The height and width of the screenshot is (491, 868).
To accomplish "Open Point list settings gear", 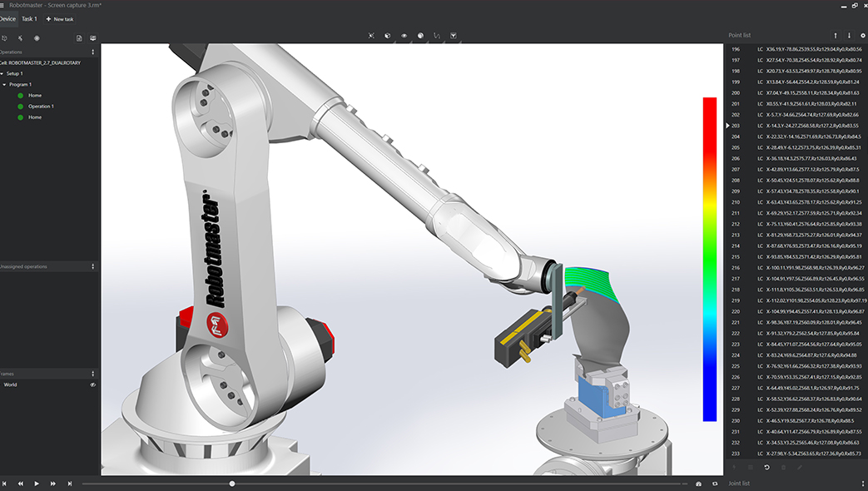I will pyautogui.click(x=862, y=36).
